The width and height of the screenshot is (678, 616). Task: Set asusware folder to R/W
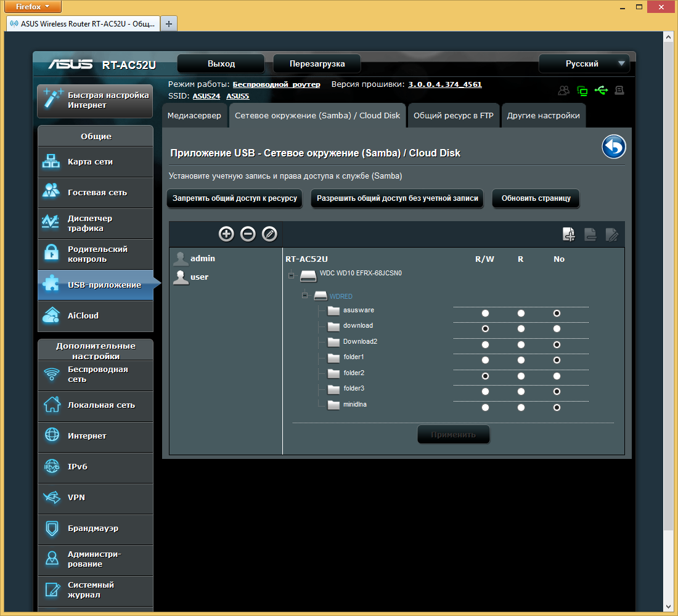coord(485,314)
